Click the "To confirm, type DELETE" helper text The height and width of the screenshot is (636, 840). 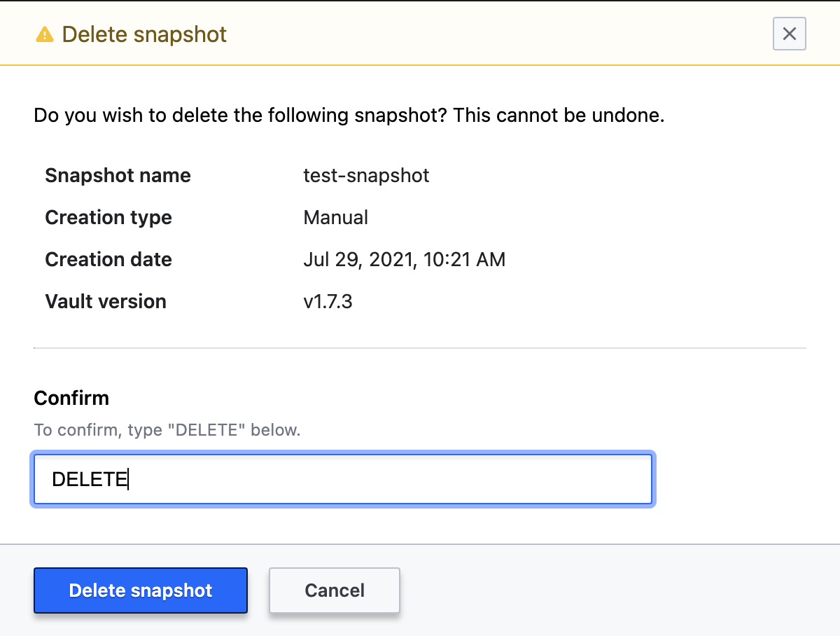click(167, 429)
